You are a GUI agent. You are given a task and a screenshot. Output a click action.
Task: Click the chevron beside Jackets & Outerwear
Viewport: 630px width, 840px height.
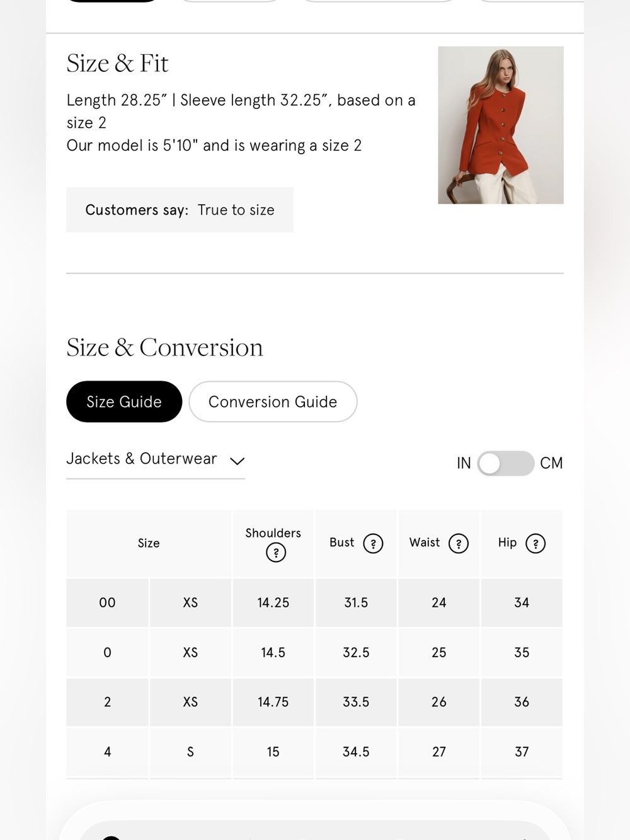click(x=237, y=461)
